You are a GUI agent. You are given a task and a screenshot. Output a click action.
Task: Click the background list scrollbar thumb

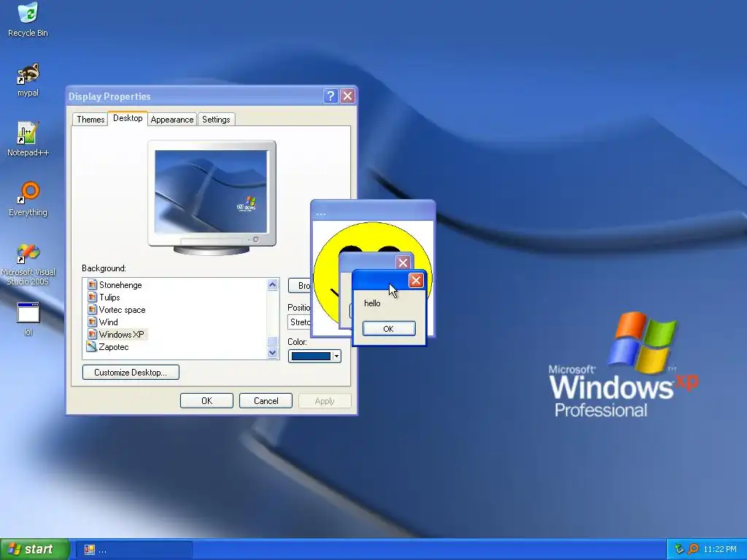tap(273, 341)
